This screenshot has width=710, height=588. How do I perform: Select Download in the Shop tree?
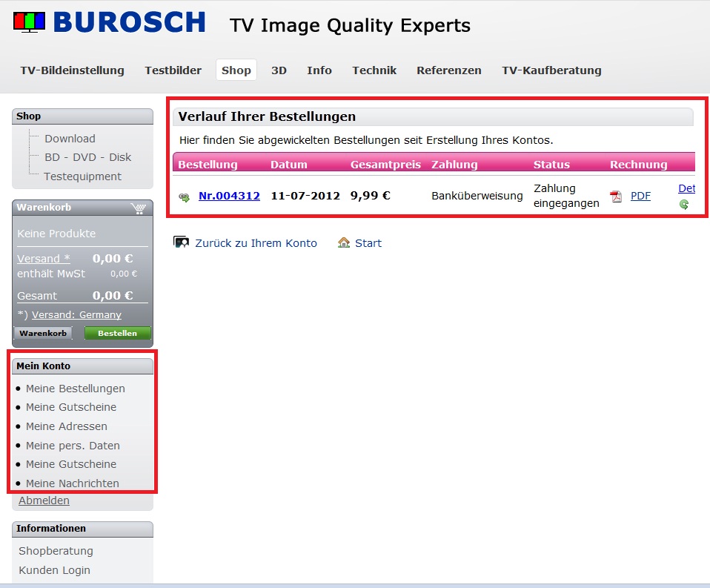click(70, 139)
